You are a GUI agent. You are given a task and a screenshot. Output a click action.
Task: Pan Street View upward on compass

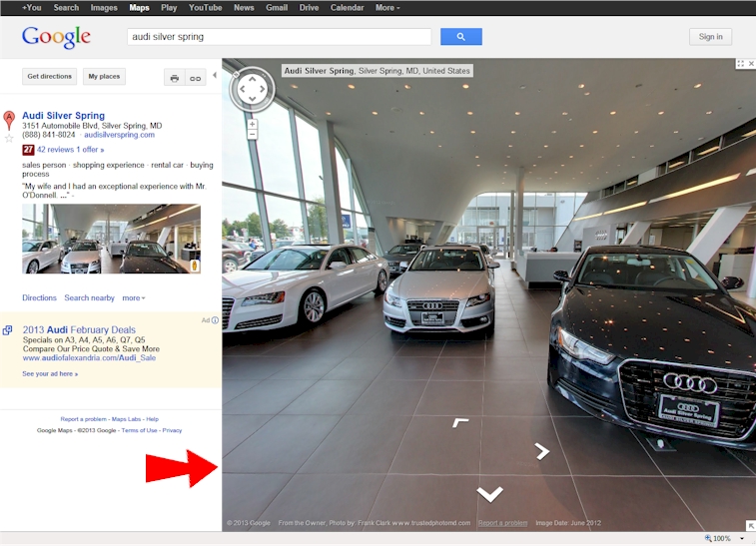[x=252, y=79]
